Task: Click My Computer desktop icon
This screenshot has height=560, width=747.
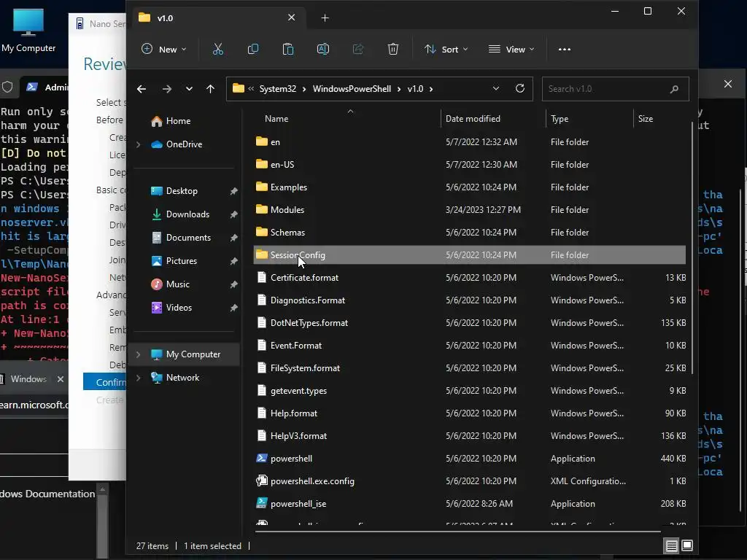Action: coord(28,31)
